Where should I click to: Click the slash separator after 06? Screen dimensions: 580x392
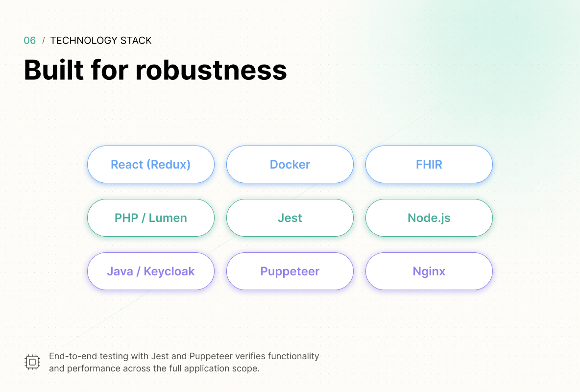(x=43, y=41)
